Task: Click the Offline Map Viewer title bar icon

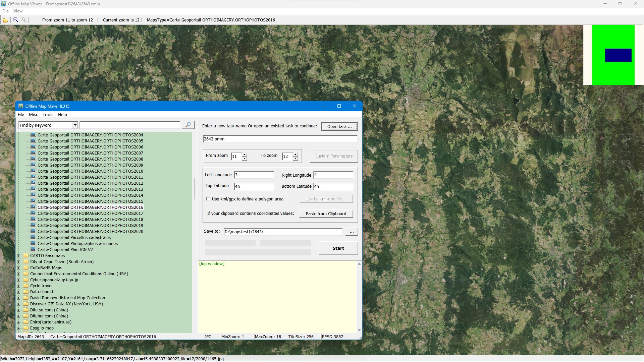Action: [x=3, y=4]
